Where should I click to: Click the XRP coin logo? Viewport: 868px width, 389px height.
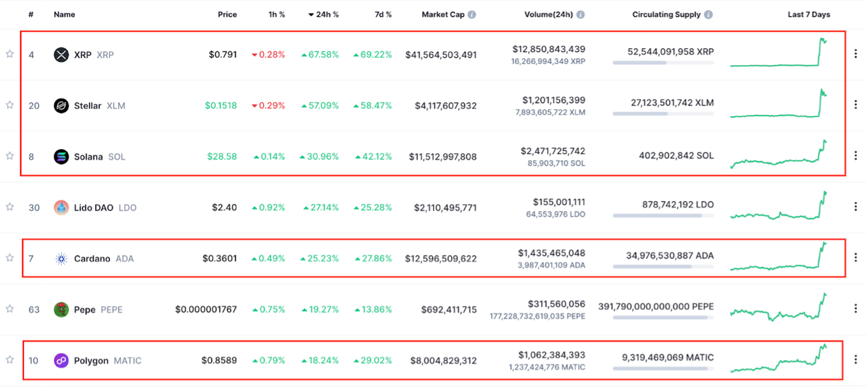61,55
